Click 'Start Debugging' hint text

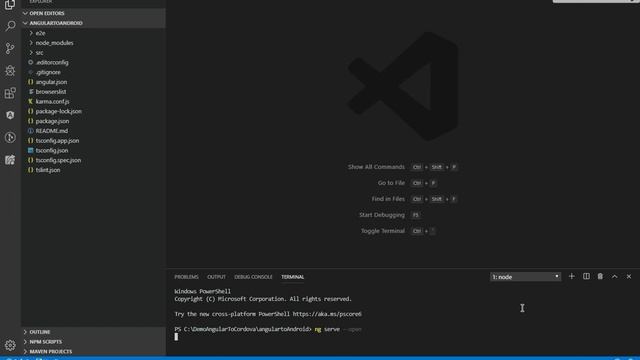[382, 215]
